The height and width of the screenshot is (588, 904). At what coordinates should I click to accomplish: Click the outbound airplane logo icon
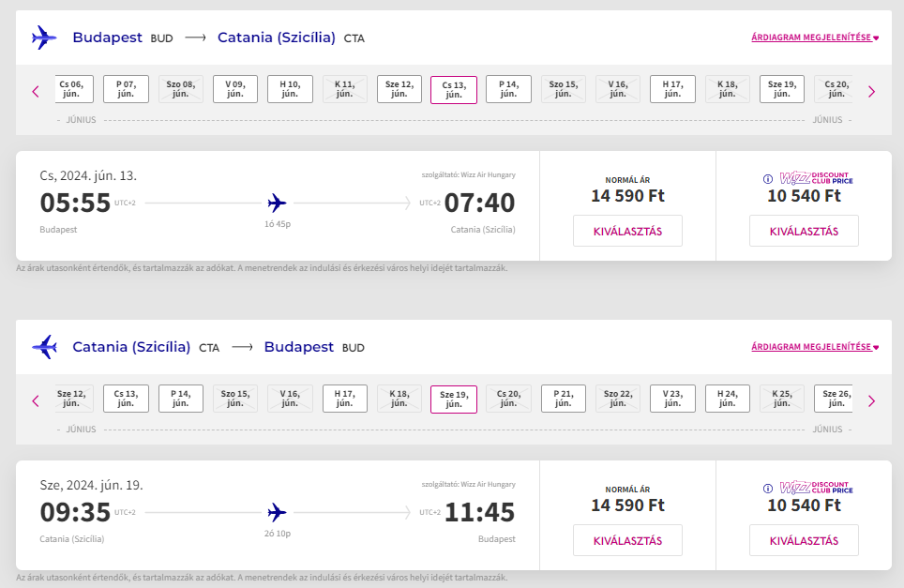pos(44,38)
